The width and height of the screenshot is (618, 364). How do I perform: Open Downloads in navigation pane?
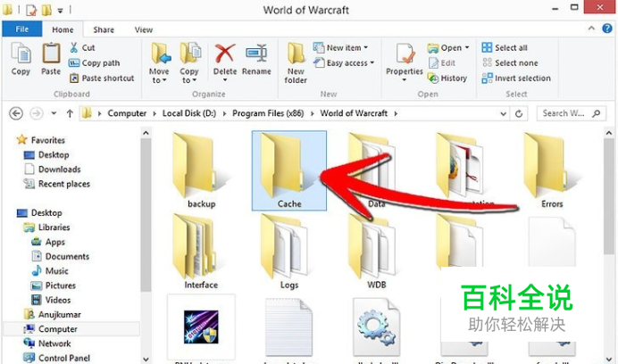point(53,170)
